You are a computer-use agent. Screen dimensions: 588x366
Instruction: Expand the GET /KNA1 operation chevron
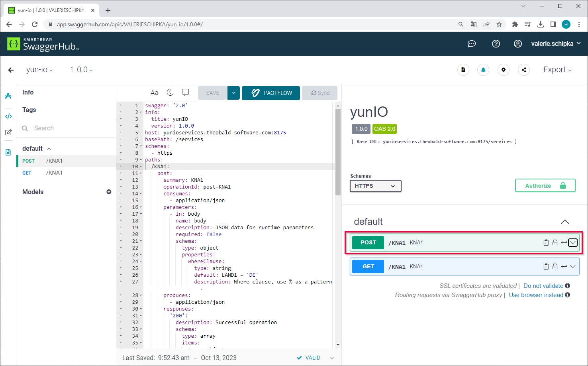pos(573,266)
